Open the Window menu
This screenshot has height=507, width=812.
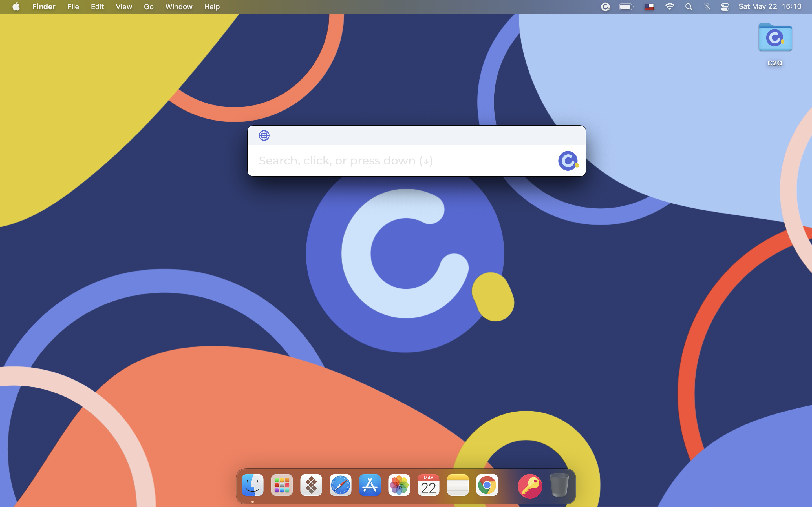(178, 7)
